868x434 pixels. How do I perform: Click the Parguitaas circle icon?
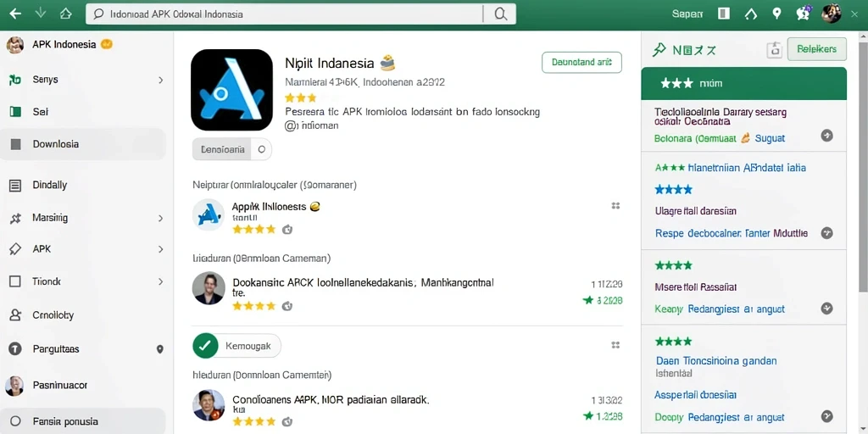click(x=15, y=348)
